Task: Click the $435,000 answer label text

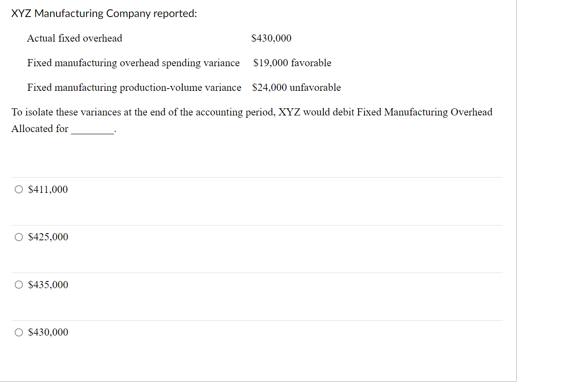Action: [x=47, y=284]
